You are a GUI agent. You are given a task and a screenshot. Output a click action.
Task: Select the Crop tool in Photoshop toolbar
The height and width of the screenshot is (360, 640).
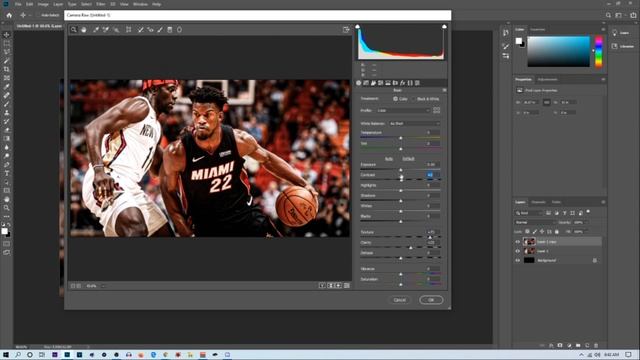pyautogui.click(x=7, y=69)
